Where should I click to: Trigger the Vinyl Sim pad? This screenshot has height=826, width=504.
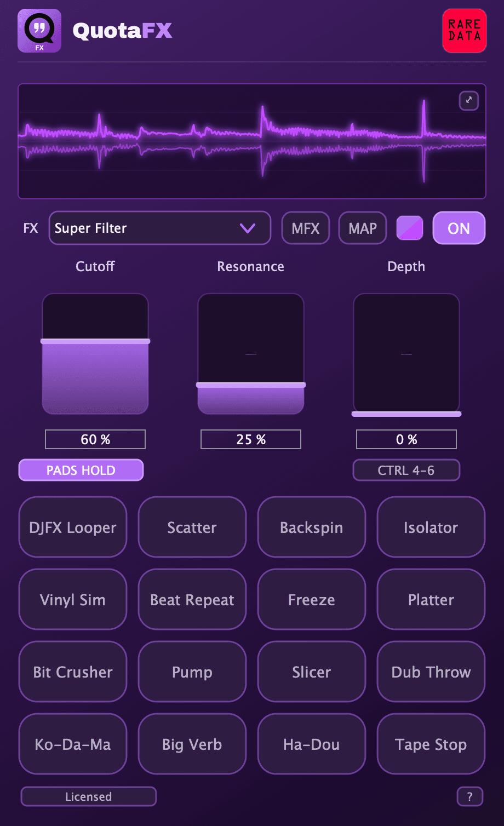point(73,599)
